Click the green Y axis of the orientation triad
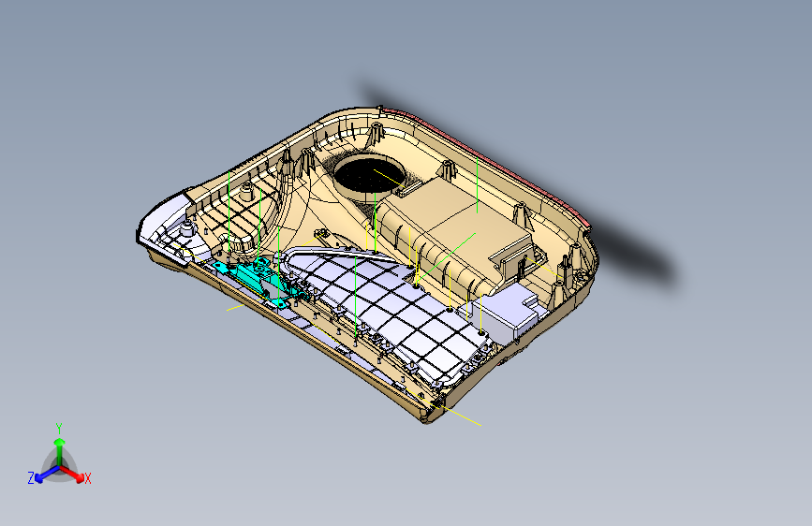The image size is (812, 526). pos(60,451)
